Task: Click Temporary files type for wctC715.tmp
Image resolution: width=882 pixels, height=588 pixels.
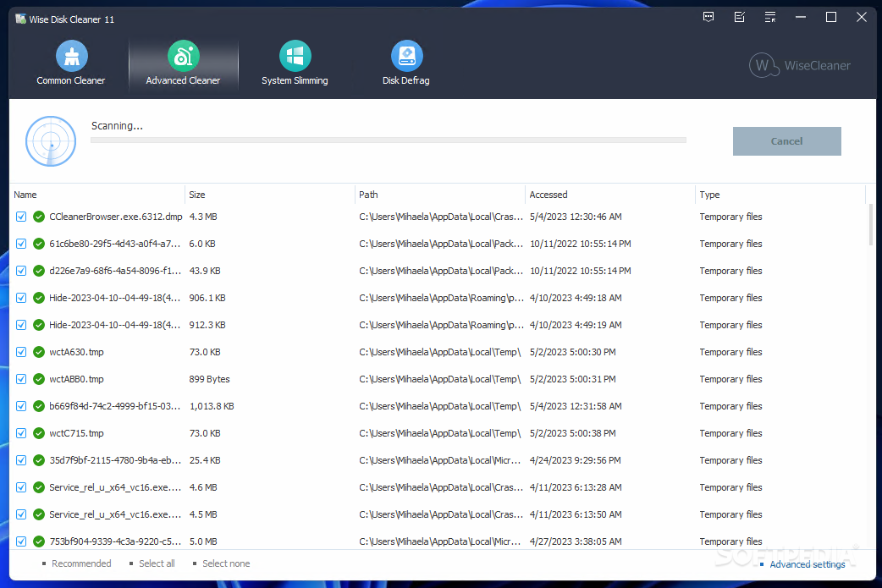Action: click(x=730, y=433)
